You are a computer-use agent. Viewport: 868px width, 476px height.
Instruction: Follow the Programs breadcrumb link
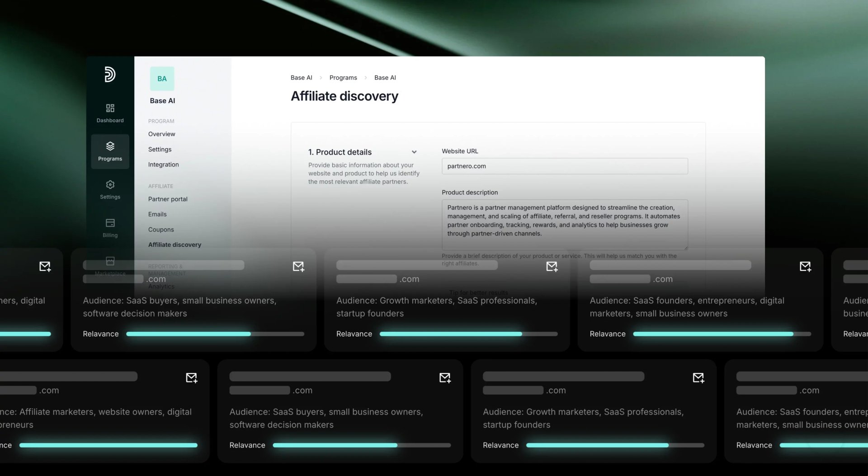[343, 78]
